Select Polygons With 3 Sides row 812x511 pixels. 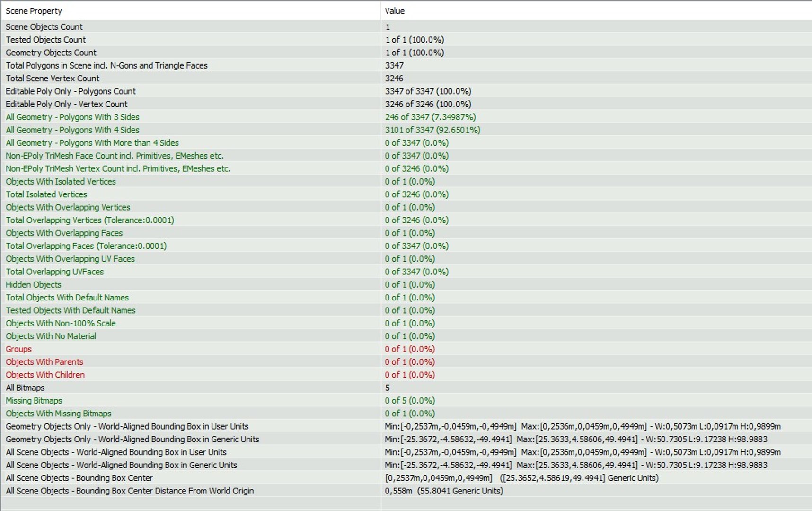click(x=406, y=117)
